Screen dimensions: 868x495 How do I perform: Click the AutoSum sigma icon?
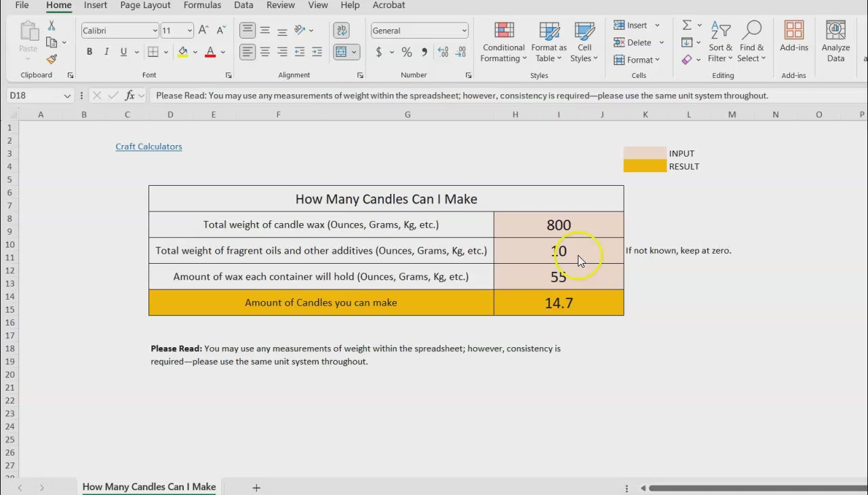pyautogui.click(x=687, y=25)
